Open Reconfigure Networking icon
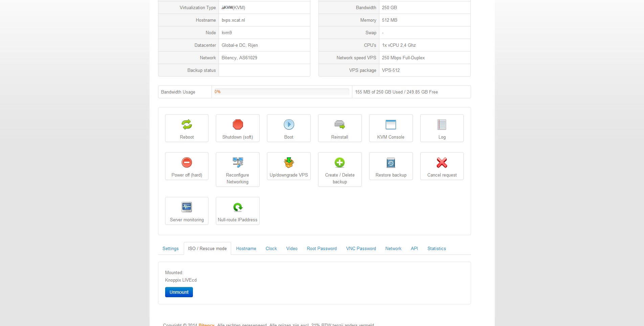Viewport: 644px width, 326px height. coord(238,163)
